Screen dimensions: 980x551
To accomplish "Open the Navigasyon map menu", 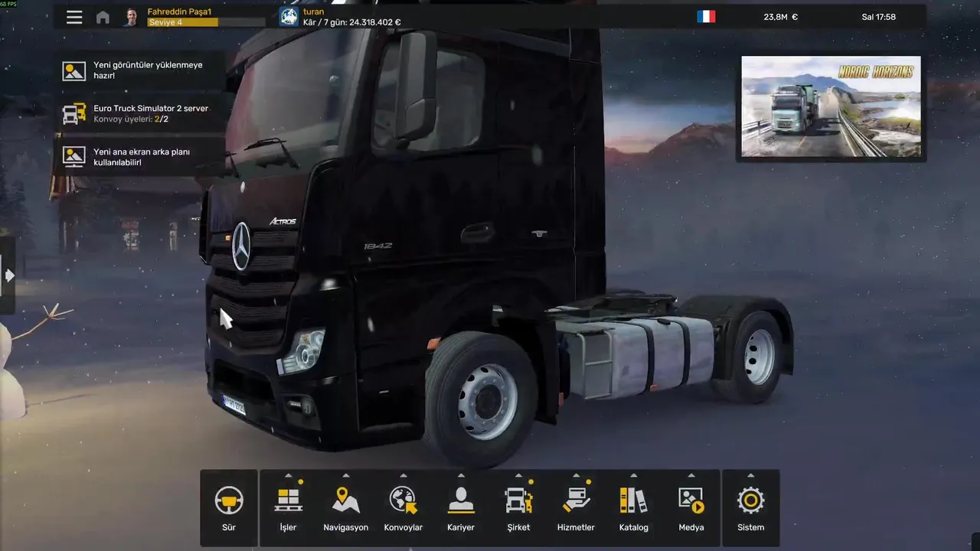I will coord(346,508).
